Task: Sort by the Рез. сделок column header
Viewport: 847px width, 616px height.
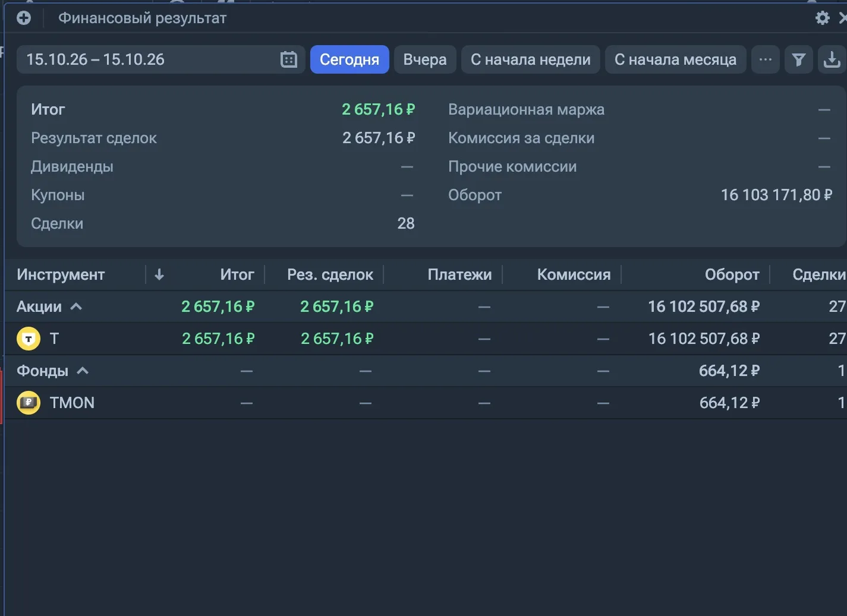Action: coord(330,274)
